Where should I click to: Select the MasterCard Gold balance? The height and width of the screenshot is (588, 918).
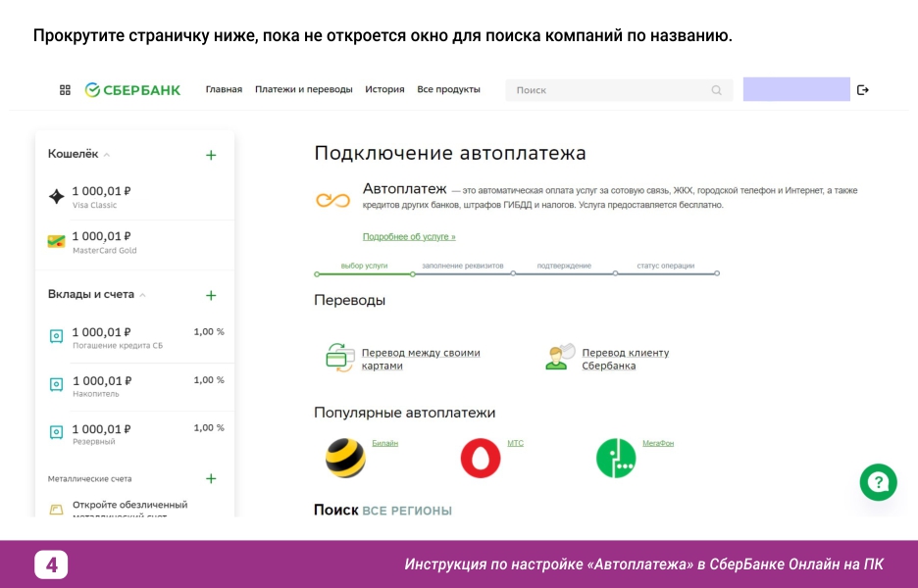pyautogui.click(x=101, y=236)
